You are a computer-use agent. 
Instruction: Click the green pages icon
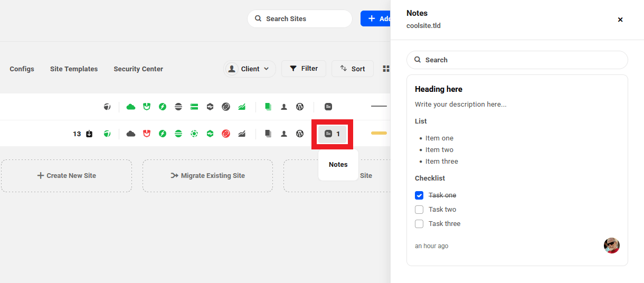click(268, 107)
